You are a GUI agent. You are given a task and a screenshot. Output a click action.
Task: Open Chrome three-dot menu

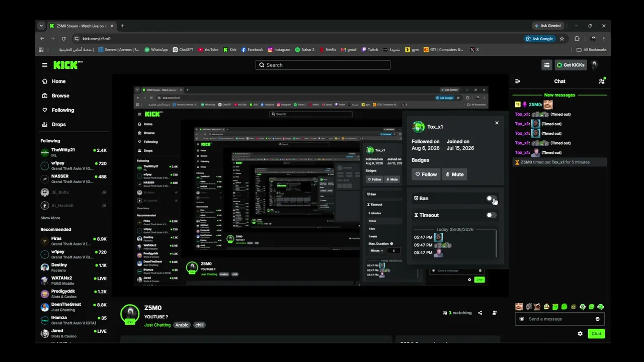(604, 39)
